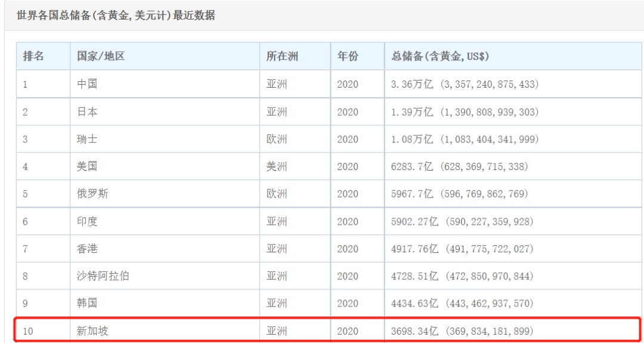Click the 年份 column header

coord(357,56)
